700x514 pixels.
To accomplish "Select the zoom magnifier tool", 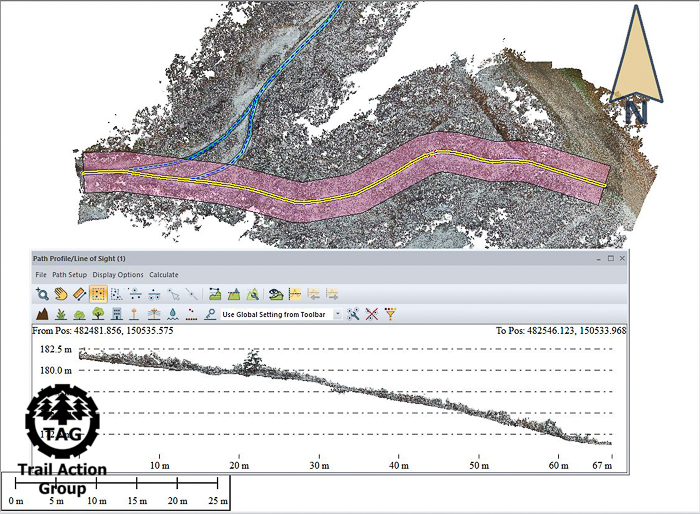I will (42, 294).
